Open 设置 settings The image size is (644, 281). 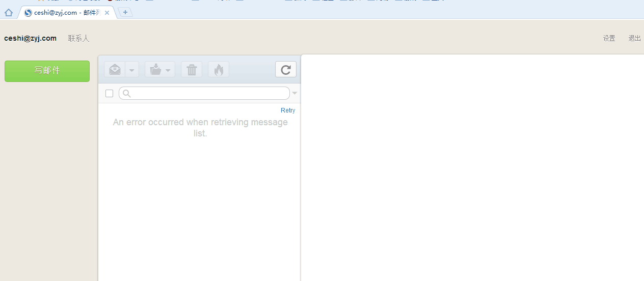coord(609,38)
